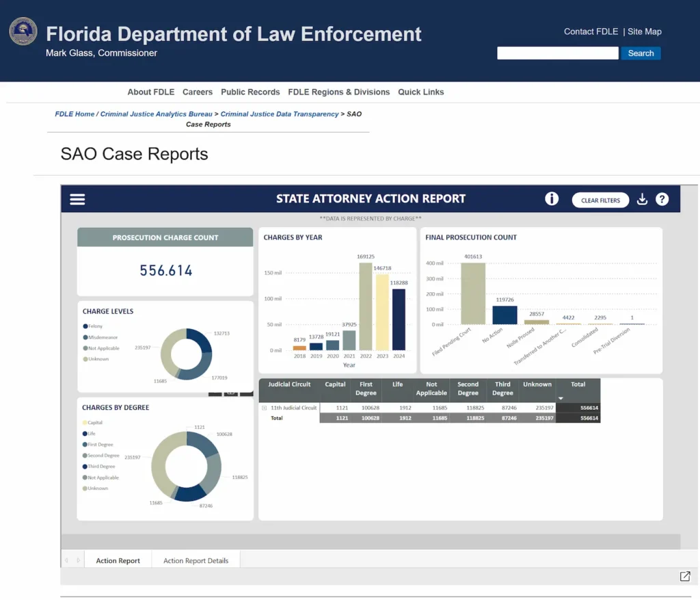Image resolution: width=700 pixels, height=600 pixels.
Task: Select Second Degree legend item
Action: coord(101,455)
